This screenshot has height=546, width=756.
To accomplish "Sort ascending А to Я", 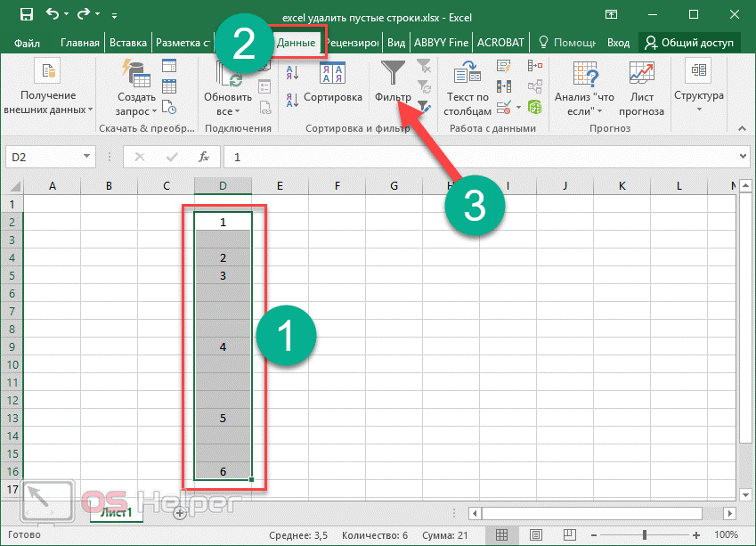I will tap(292, 72).
